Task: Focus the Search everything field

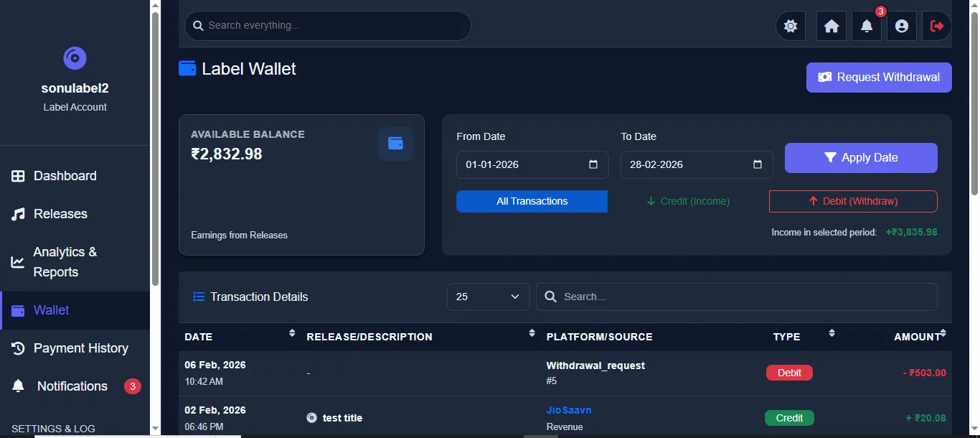Action: [x=328, y=26]
